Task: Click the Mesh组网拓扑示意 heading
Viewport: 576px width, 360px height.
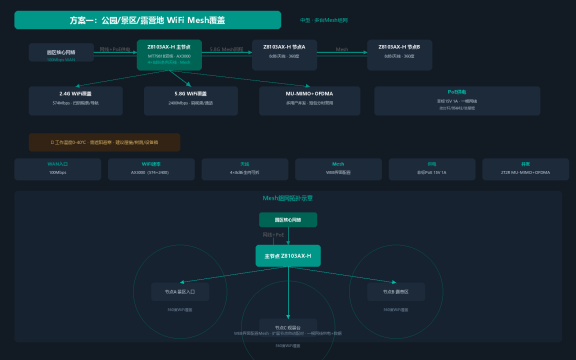Action: coord(288,198)
